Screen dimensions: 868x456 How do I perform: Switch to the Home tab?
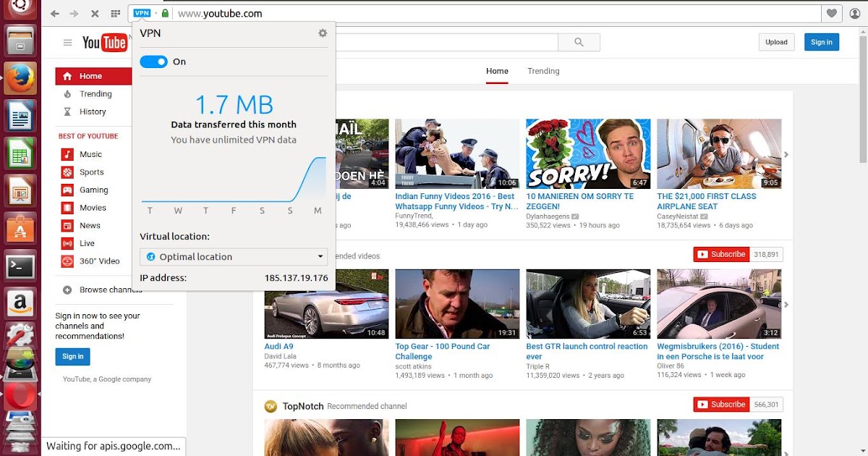[x=497, y=71]
